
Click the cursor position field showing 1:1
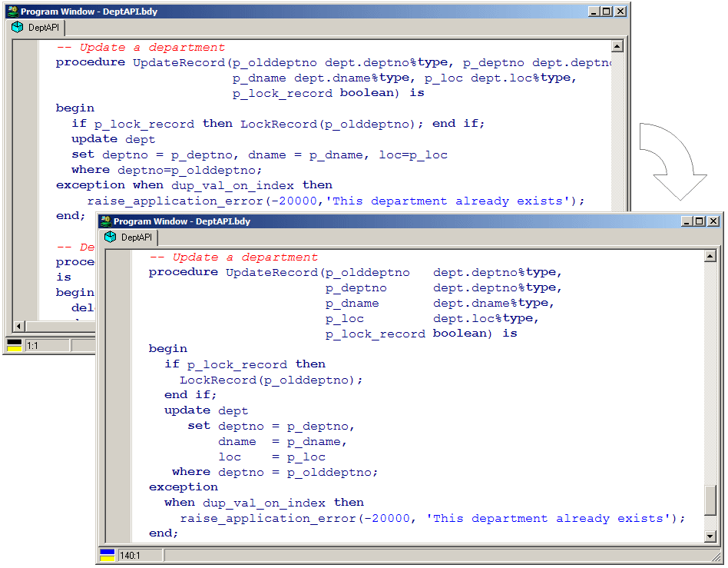tap(37, 345)
